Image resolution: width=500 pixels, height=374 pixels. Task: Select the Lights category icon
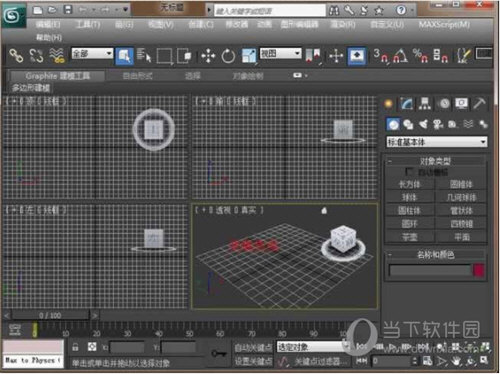tap(423, 124)
